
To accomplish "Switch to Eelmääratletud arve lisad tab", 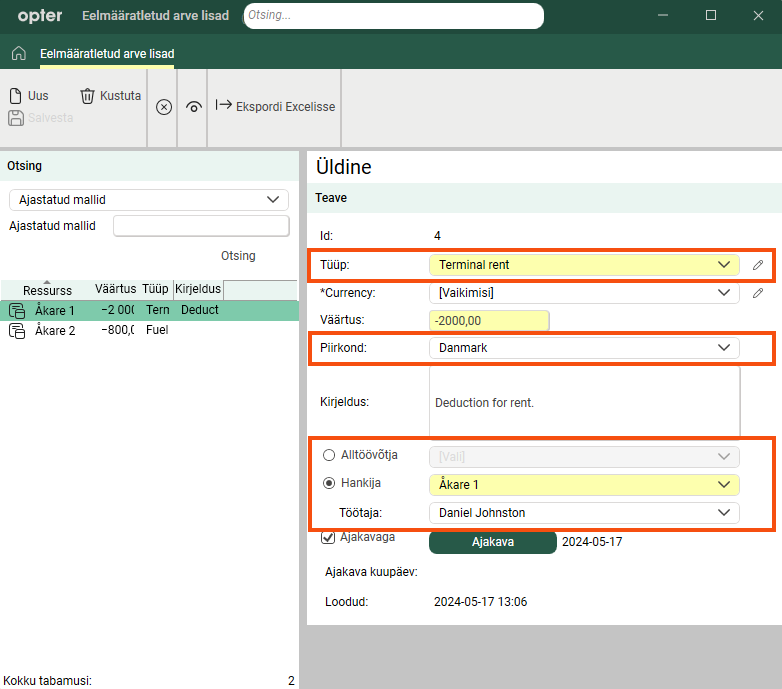I will pos(107,53).
